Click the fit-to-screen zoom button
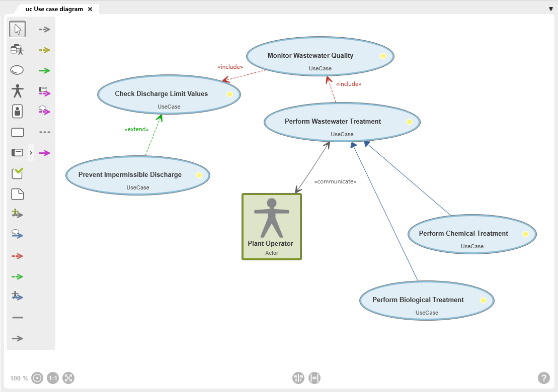This screenshot has width=558, height=392. (68, 378)
